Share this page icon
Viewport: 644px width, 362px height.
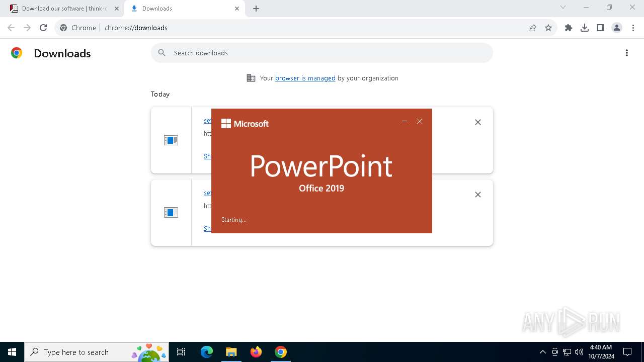[x=532, y=28]
